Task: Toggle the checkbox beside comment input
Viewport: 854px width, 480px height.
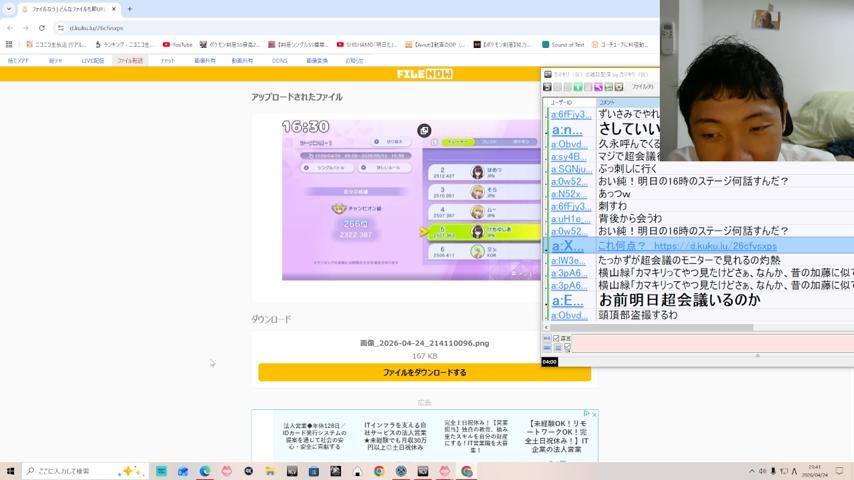Action: 556,338
